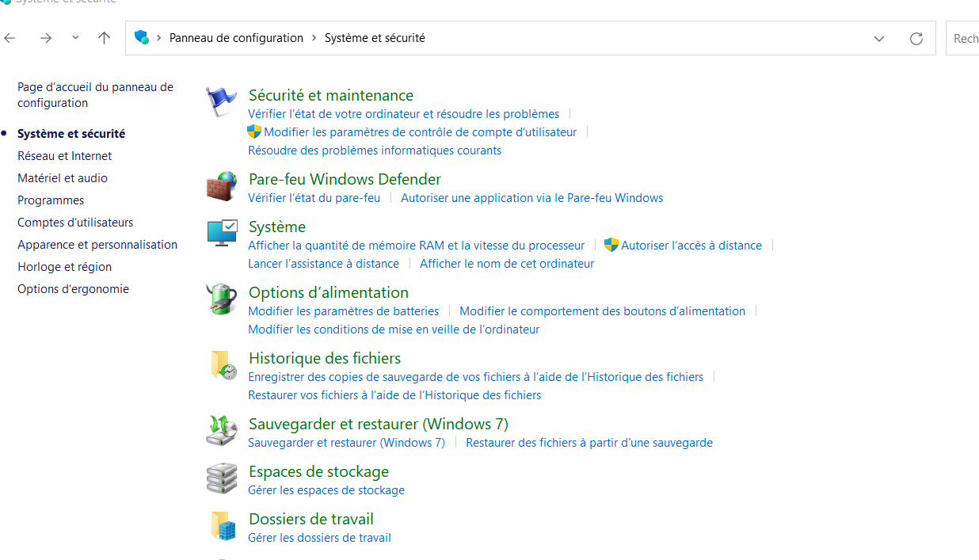Click Autoriser l'accès à distance
979x560 pixels.
(x=691, y=246)
